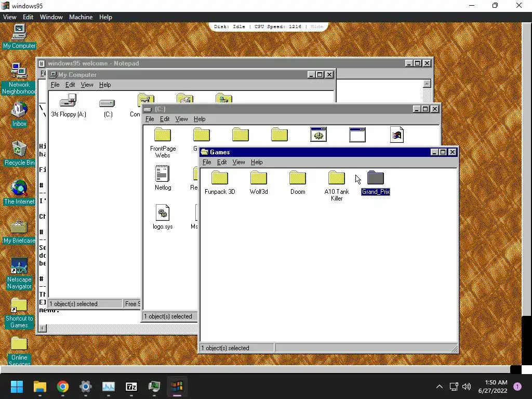The height and width of the screenshot is (399, 532).
Task: Click the Games status text '1 object(s) selected'
Action: coord(225,348)
